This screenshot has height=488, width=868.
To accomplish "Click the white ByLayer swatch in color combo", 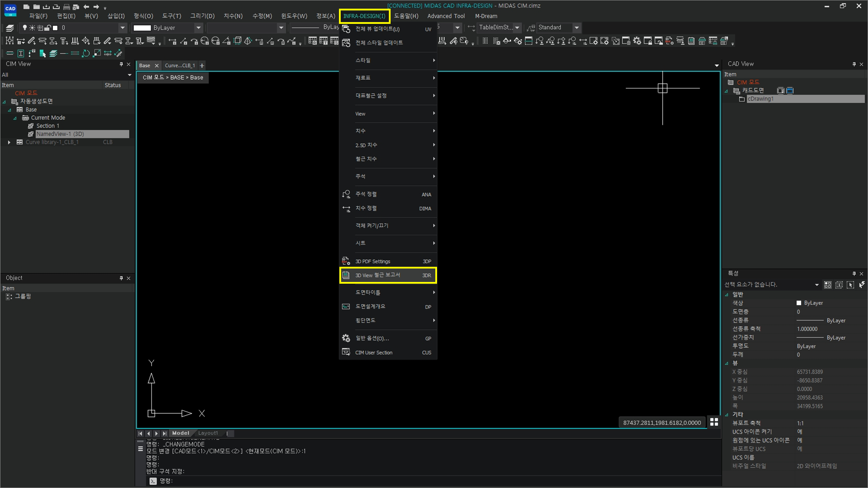I will (x=142, y=28).
